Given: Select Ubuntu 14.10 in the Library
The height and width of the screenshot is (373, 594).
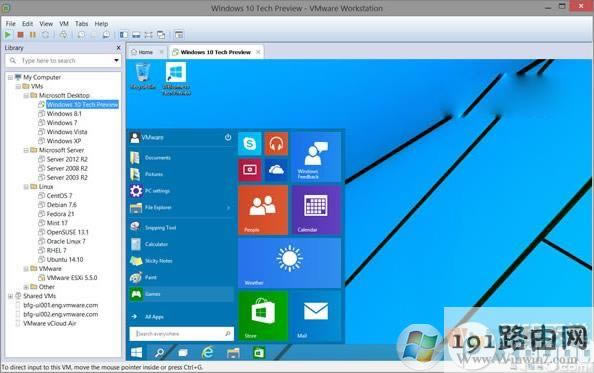Looking at the screenshot, I should 65,259.
